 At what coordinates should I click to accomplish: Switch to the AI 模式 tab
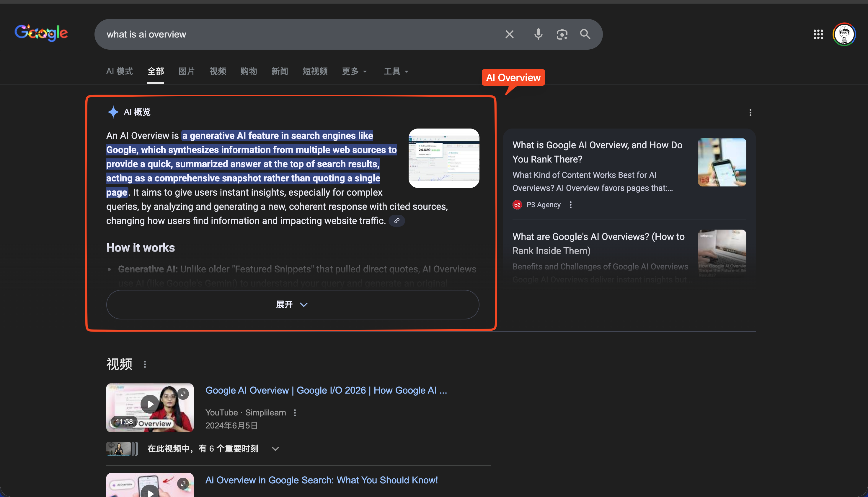[119, 71]
